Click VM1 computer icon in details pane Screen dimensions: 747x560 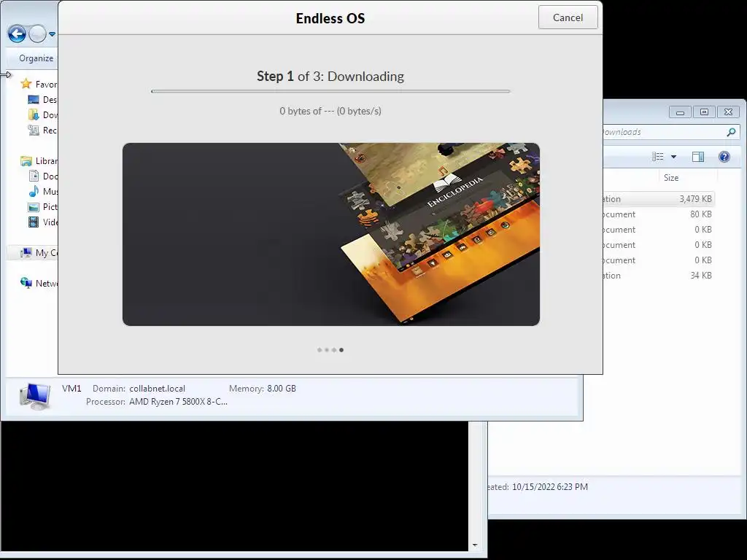[x=35, y=396]
